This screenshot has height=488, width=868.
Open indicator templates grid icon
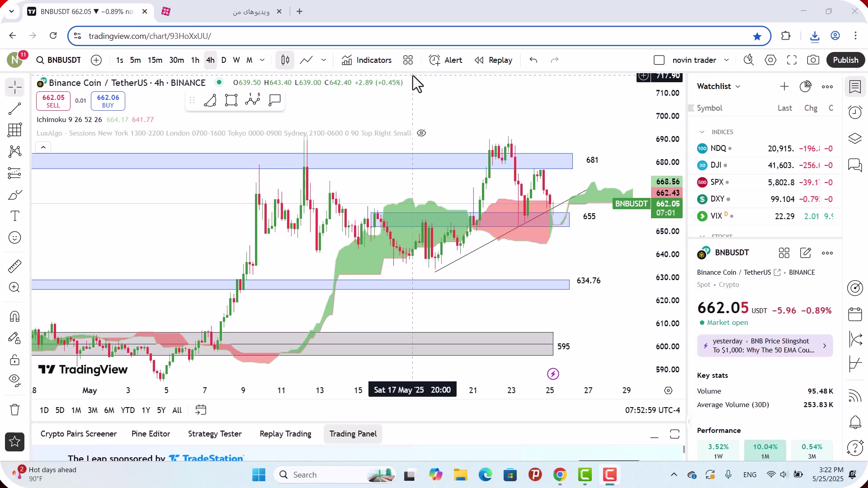coord(408,60)
